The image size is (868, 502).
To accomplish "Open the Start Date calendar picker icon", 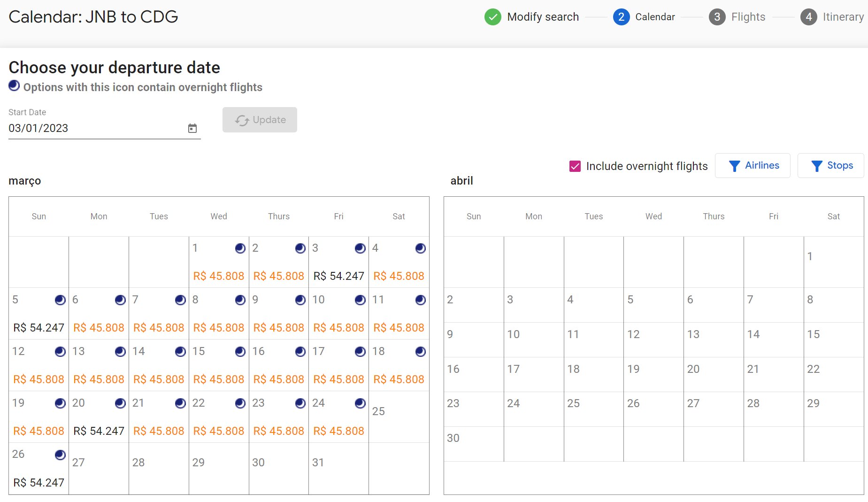I will pyautogui.click(x=192, y=128).
